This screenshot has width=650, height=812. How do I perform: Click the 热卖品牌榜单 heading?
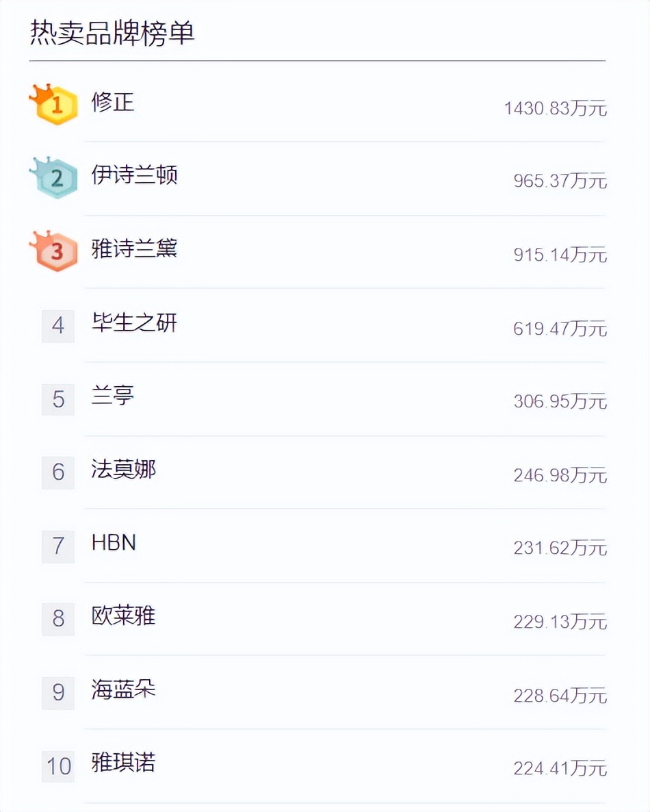tap(112, 33)
